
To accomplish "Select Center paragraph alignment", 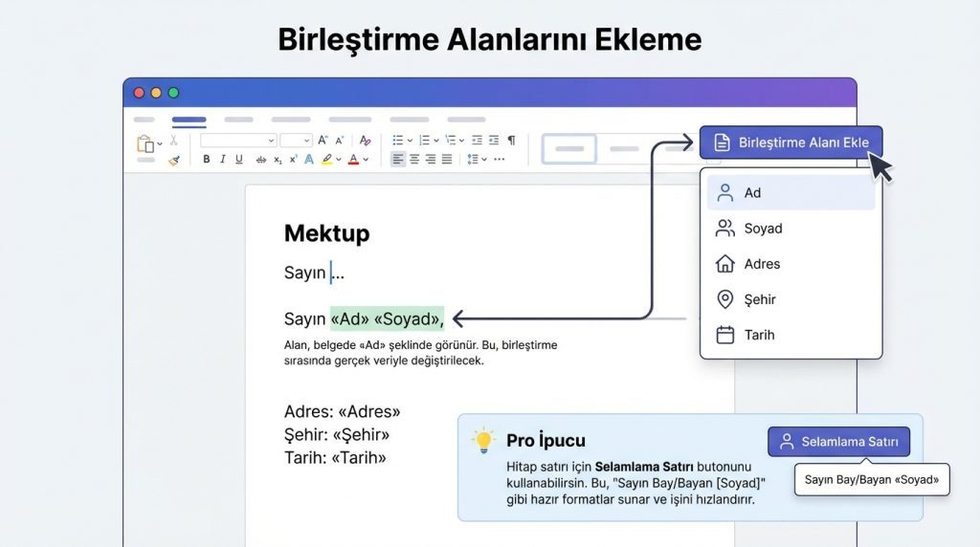I will (x=414, y=160).
